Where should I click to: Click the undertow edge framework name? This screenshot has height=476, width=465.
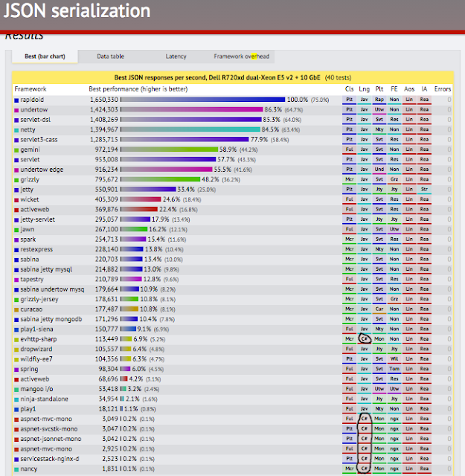pyautogui.click(x=42, y=170)
